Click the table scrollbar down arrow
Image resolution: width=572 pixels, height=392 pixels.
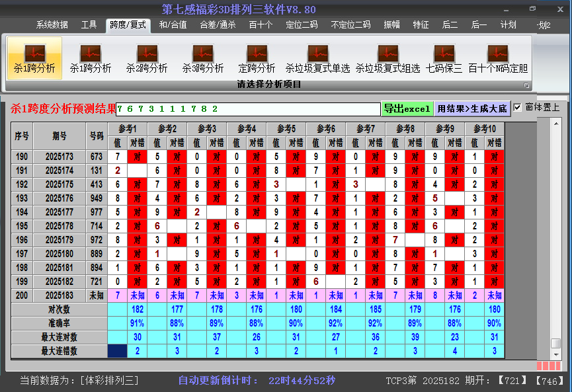tap(556, 354)
